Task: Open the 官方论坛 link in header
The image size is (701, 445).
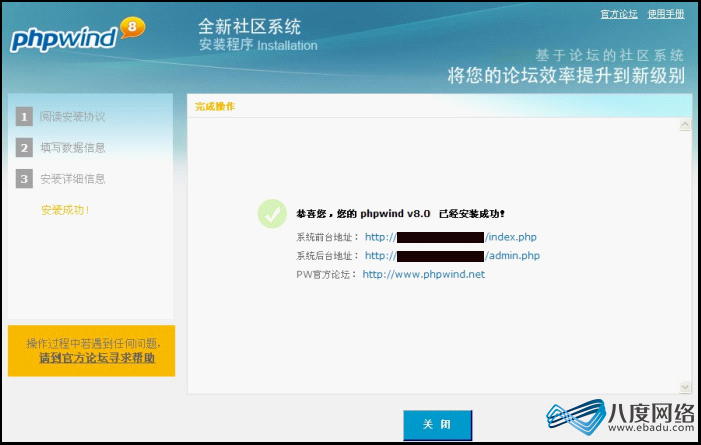Action: tap(619, 14)
